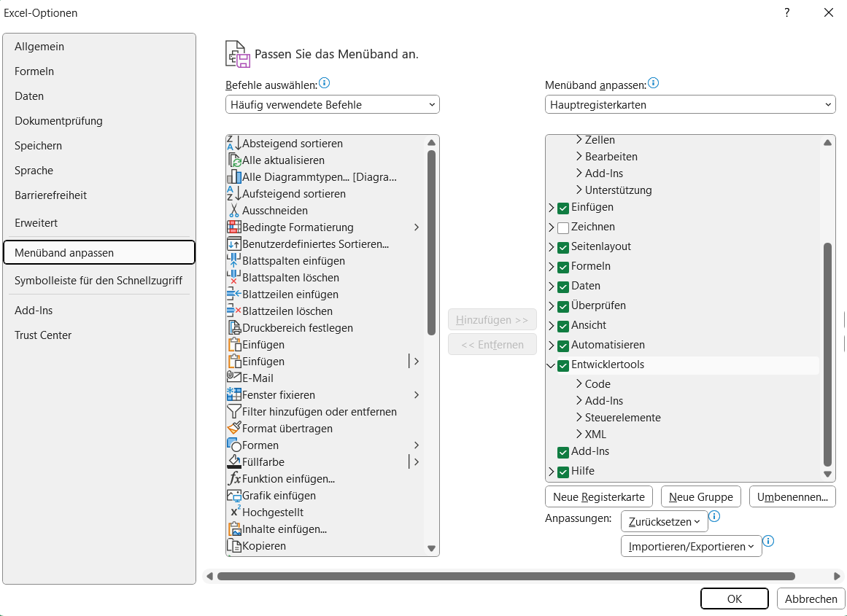Click the help question mark in title bar

[787, 12]
